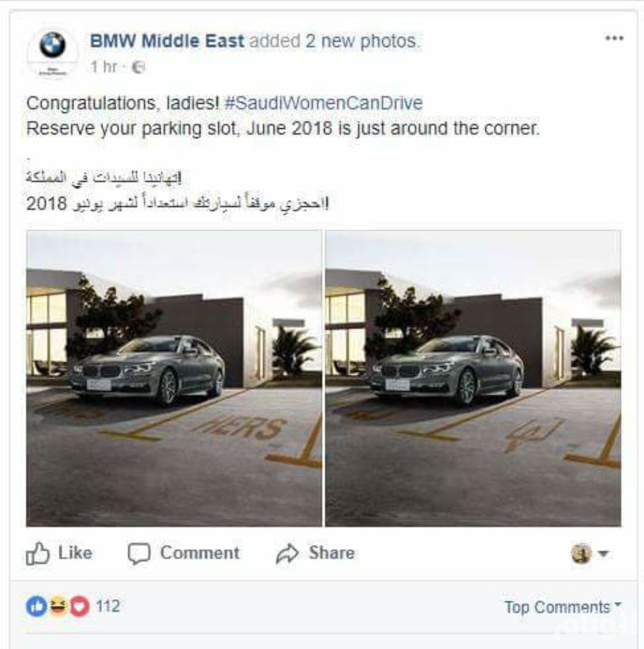This screenshot has width=644, height=649.
Task: Open the 1 hr timestamp link
Action: [x=104, y=66]
